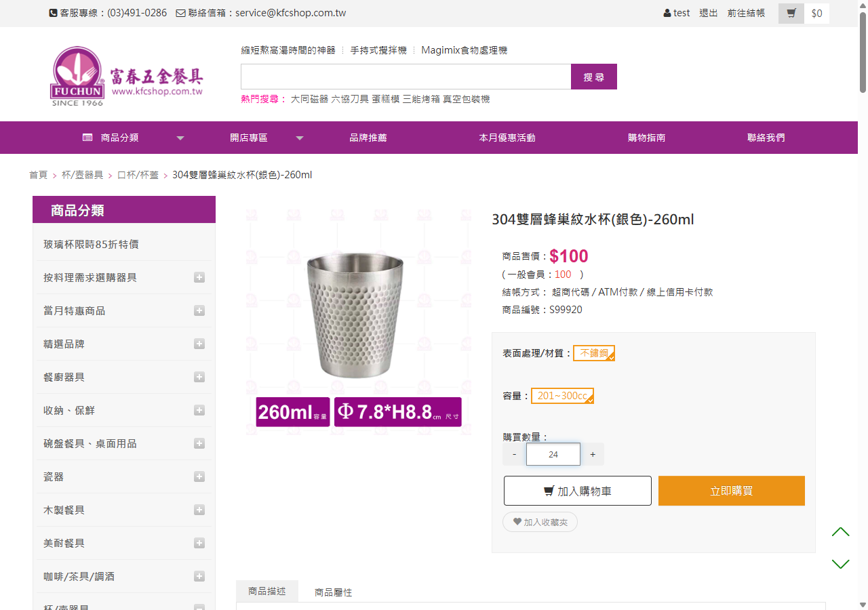Image resolution: width=868 pixels, height=610 pixels.
Task: Open 購物指南 menu item
Action: click(x=647, y=138)
